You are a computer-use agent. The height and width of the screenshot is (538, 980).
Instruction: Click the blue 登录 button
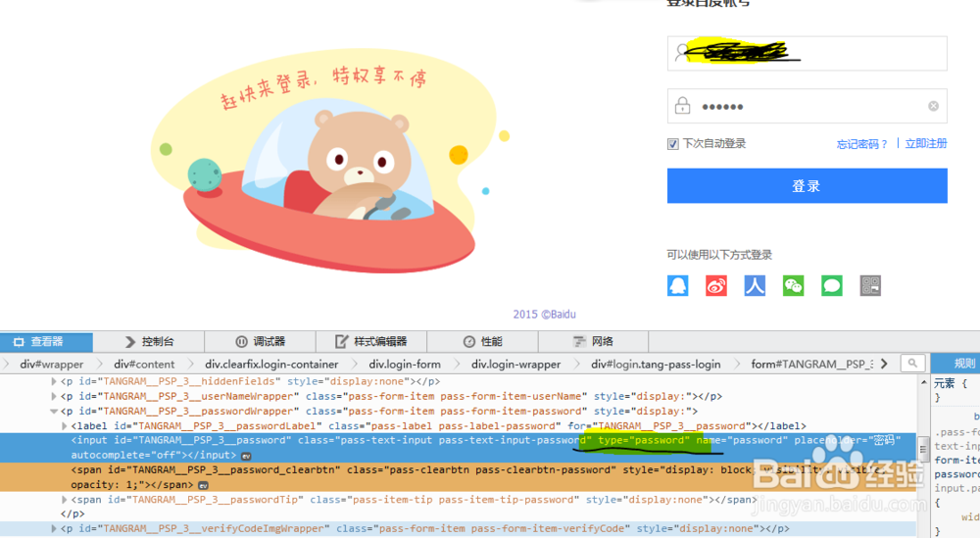[x=807, y=185]
